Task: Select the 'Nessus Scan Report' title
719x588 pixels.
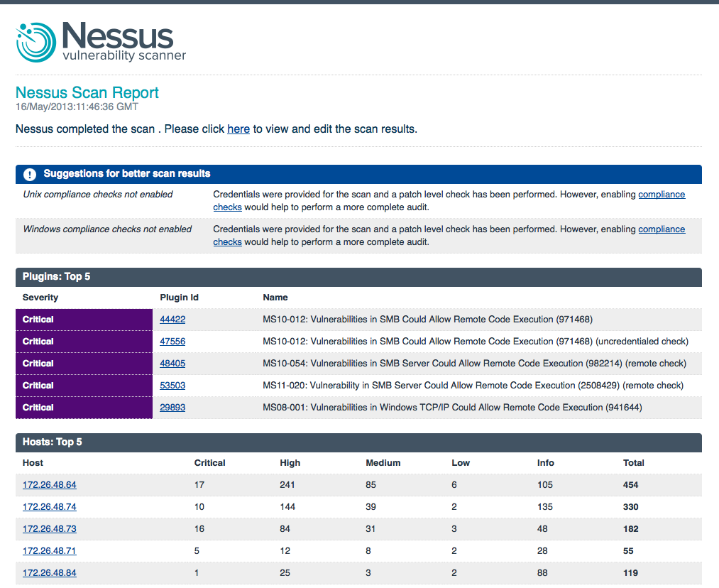Action: pyautogui.click(x=87, y=92)
